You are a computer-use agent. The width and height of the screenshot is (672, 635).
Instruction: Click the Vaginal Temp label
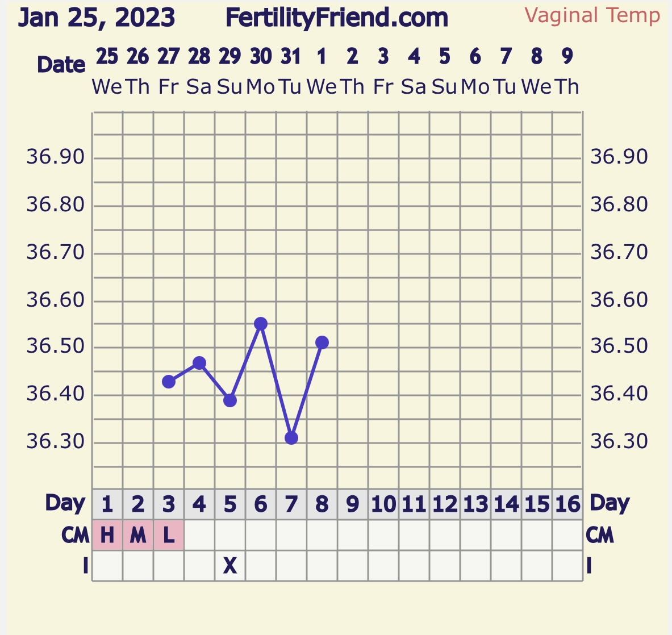click(x=592, y=15)
